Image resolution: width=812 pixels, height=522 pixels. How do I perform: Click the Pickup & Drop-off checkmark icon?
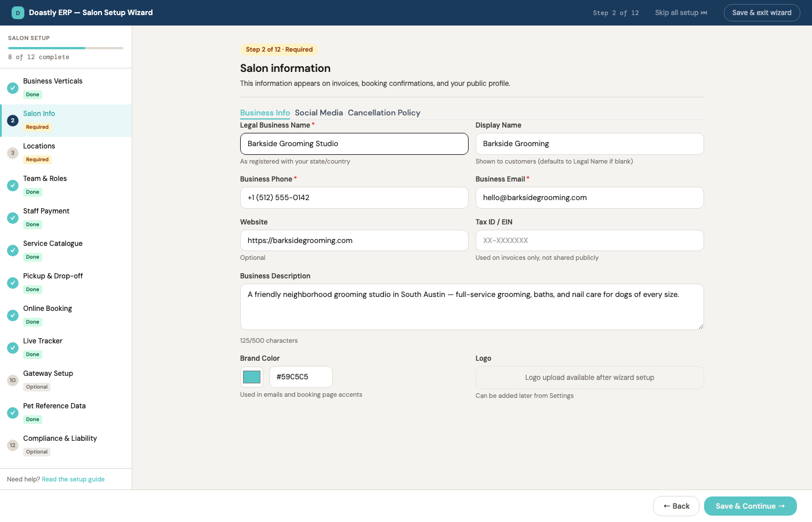(13, 283)
